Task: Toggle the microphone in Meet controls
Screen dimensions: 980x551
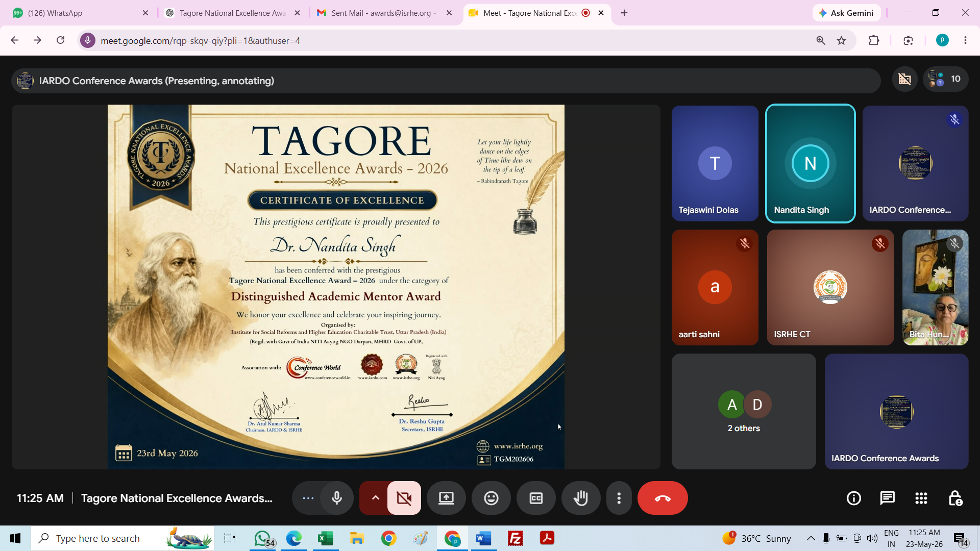Action: click(x=337, y=498)
